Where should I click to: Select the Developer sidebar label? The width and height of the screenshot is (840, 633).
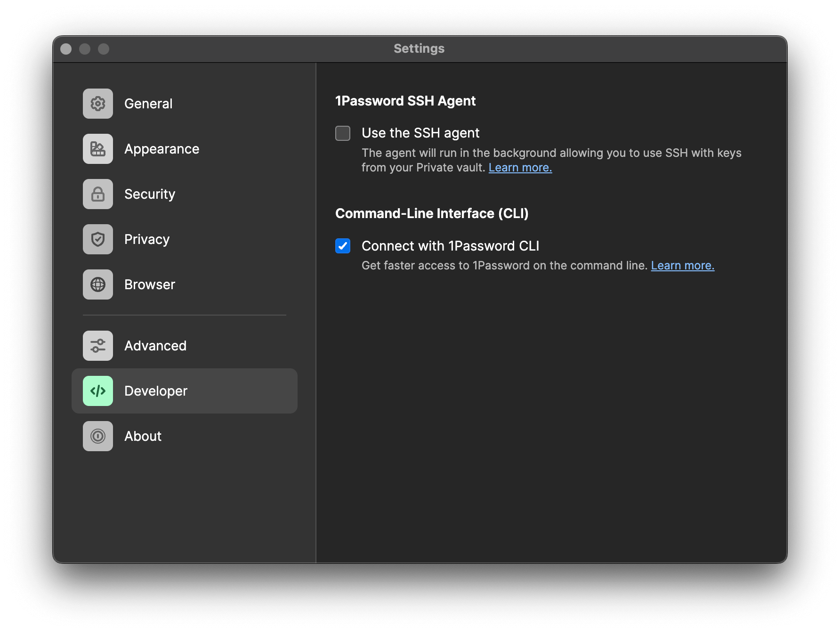point(156,391)
